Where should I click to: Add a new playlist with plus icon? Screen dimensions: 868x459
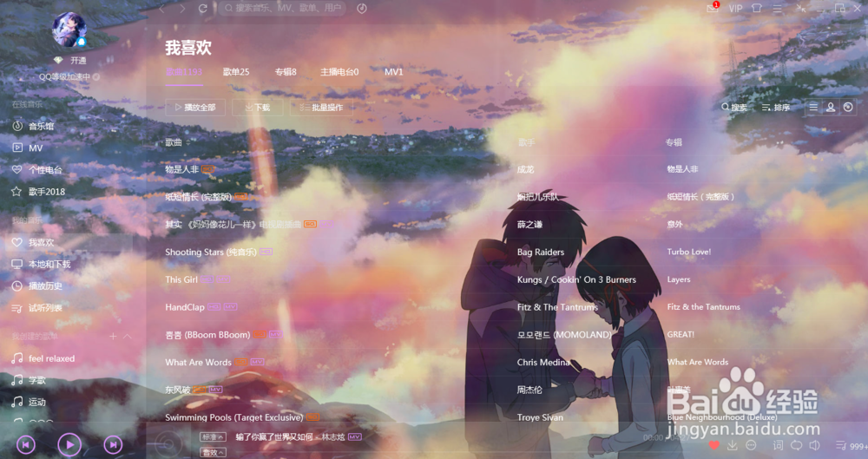pos(113,336)
